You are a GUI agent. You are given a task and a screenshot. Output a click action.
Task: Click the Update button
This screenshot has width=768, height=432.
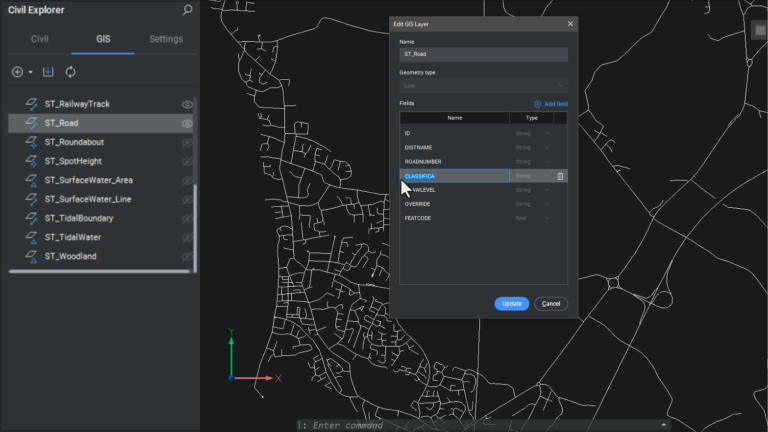coord(511,303)
